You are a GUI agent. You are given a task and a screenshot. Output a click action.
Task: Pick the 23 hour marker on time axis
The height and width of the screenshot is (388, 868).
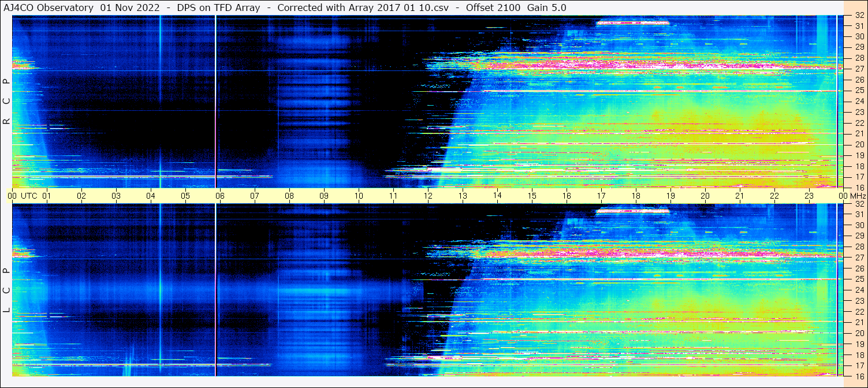pyautogui.click(x=809, y=196)
